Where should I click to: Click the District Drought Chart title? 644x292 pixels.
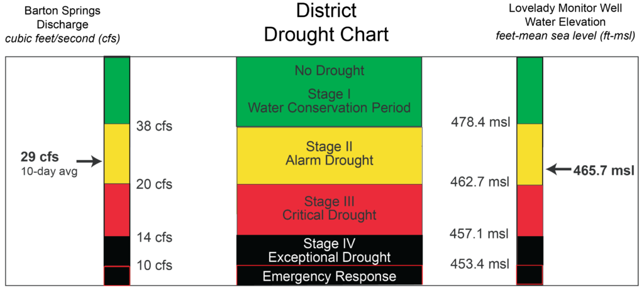point(326,24)
